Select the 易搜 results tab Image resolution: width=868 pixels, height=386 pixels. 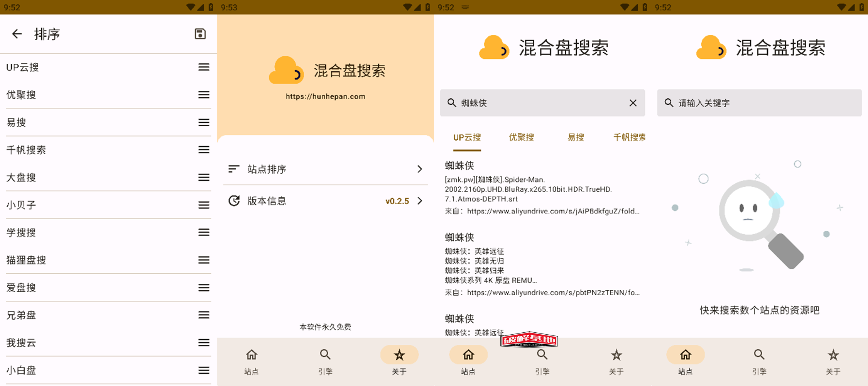(576, 137)
